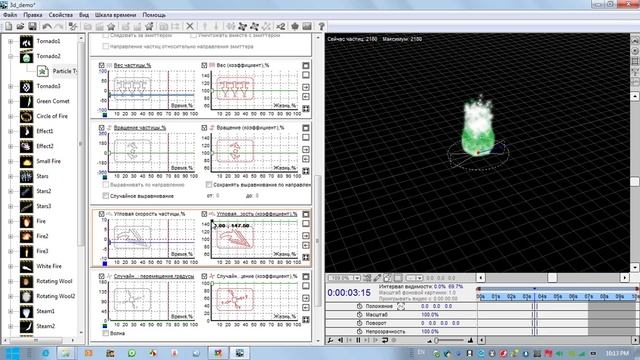The height and width of the screenshot is (360, 640).
Task: Click the pentagon-shaped toolbar icon before picture icon
Action: coord(295,27)
